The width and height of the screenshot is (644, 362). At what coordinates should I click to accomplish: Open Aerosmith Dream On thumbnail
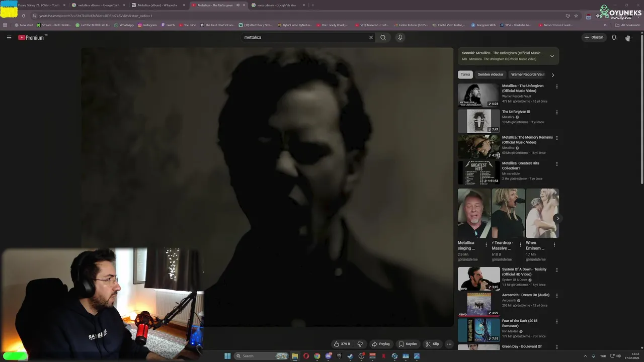point(478,304)
